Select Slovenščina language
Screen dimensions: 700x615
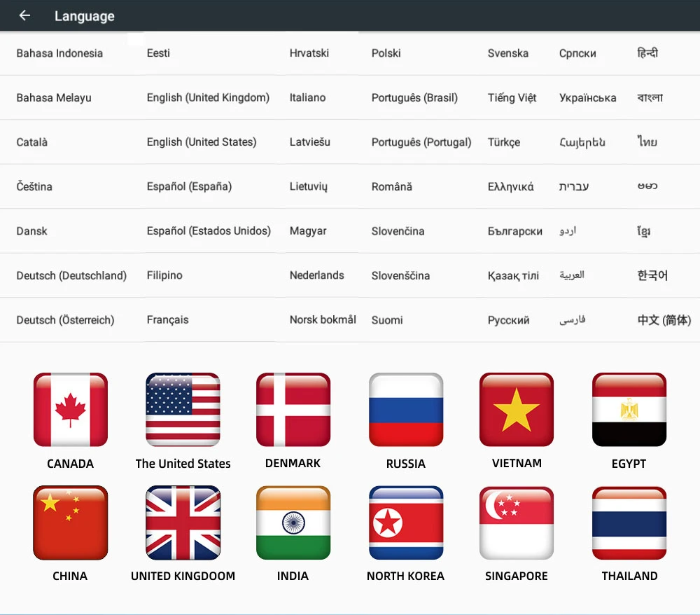[x=400, y=275]
